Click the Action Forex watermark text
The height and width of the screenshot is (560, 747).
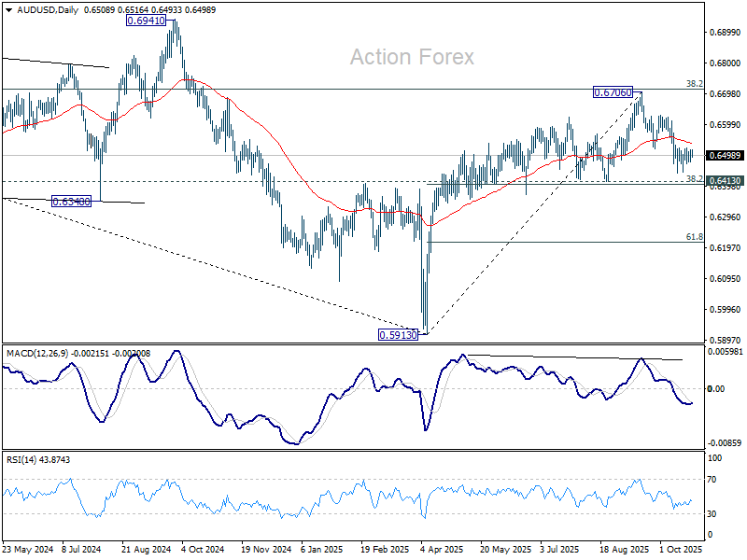click(412, 57)
